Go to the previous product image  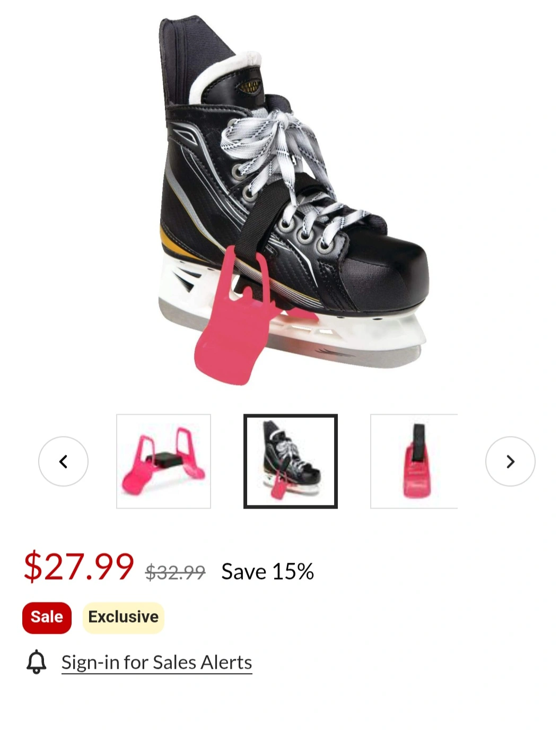click(x=63, y=461)
